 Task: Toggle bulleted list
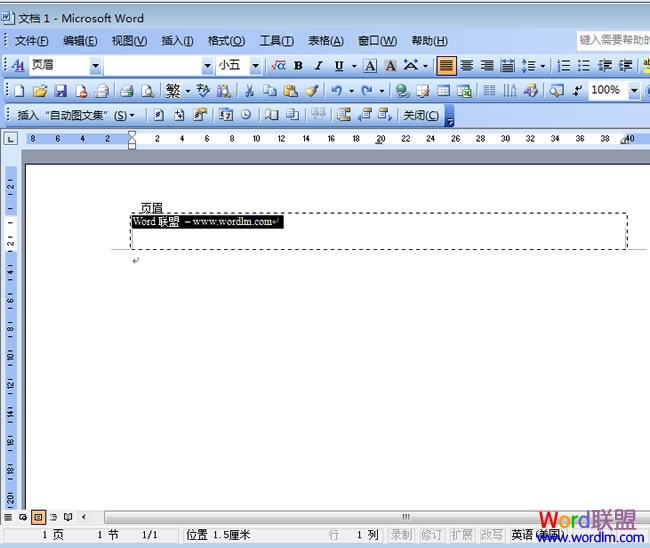click(x=584, y=65)
